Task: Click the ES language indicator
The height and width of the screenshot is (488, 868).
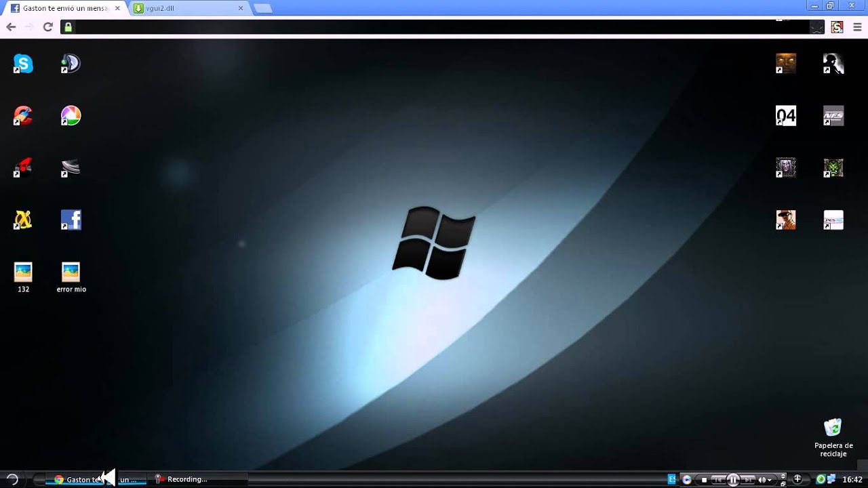Action: (x=672, y=479)
